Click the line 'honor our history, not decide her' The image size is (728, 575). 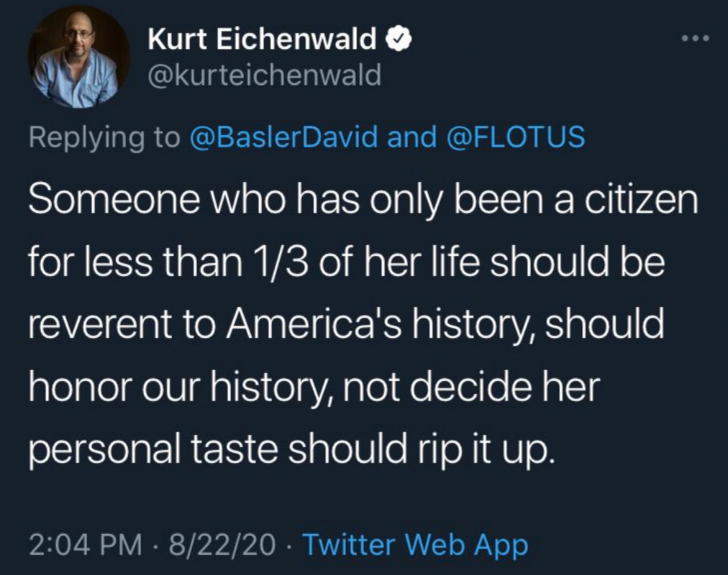click(315, 387)
